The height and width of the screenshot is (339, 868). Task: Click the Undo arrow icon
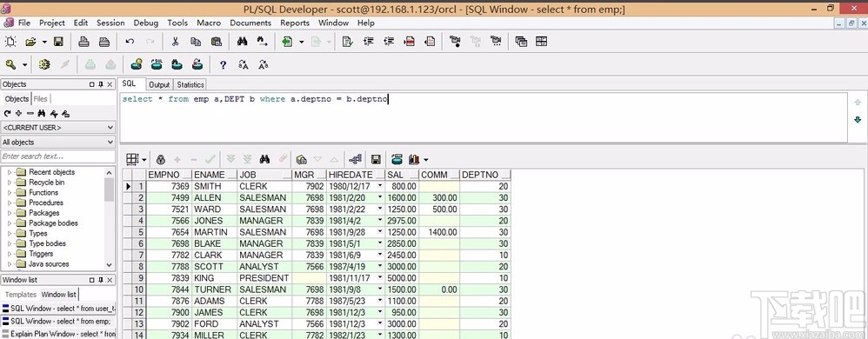130,42
